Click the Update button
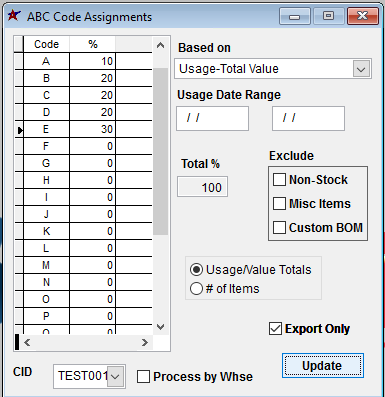The height and width of the screenshot is (397, 385). [323, 366]
